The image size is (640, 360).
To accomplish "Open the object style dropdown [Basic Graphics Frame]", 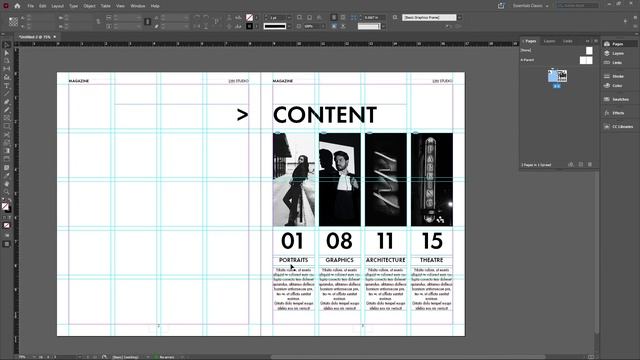I will click(x=460, y=18).
